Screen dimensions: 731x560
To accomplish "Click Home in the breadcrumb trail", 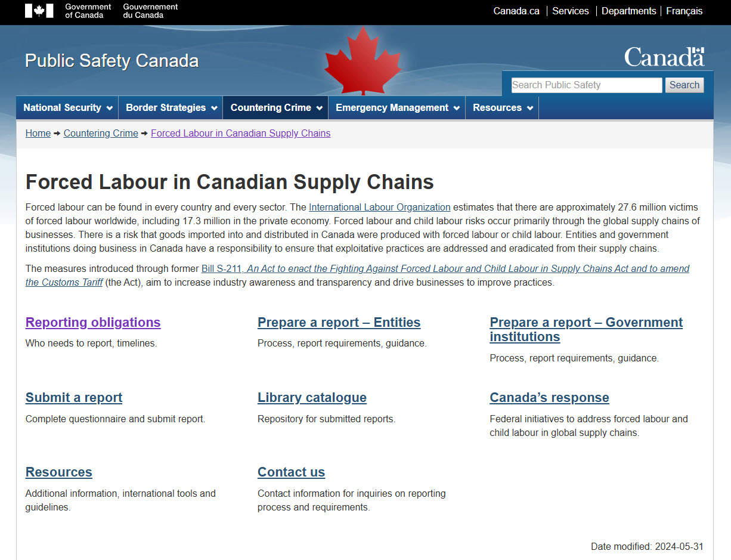I will pos(38,133).
